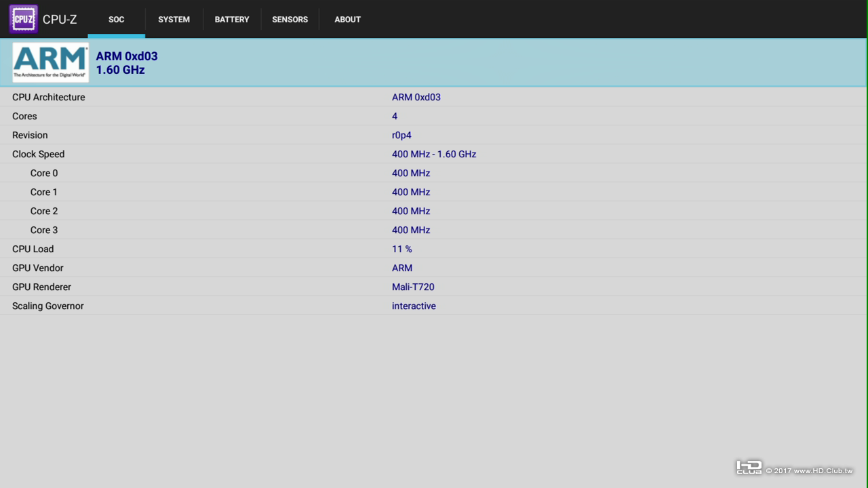
Task: Open the BATTERY tab
Action: [x=232, y=19]
